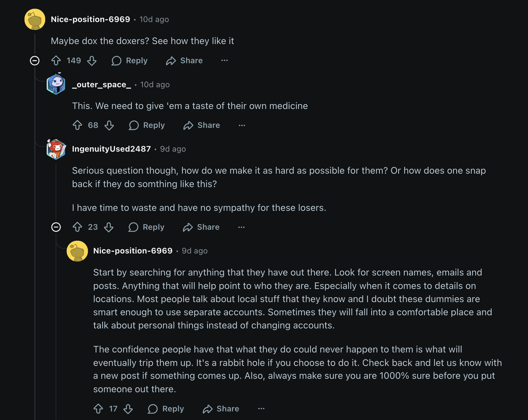Open _outer_space_ user profile link
Image resolution: width=528 pixels, height=420 pixels.
[x=102, y=85]
